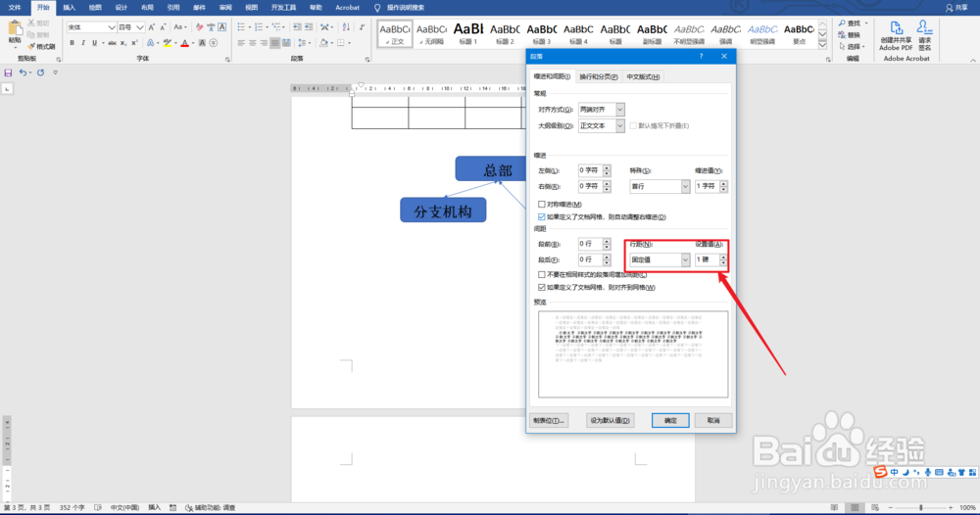Toggle Underline formatting in ribbon
980x515 pixels.
(x=94, y=43)
